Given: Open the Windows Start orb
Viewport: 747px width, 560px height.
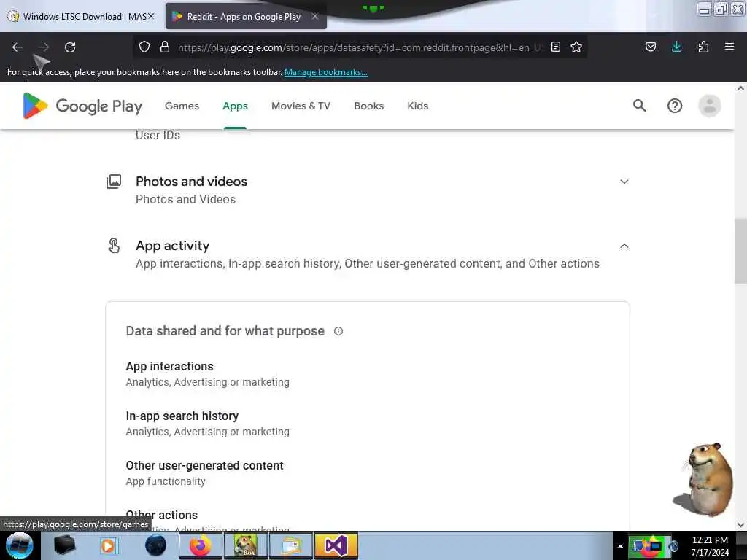Looking at the screenshot, I should [20, 545].
